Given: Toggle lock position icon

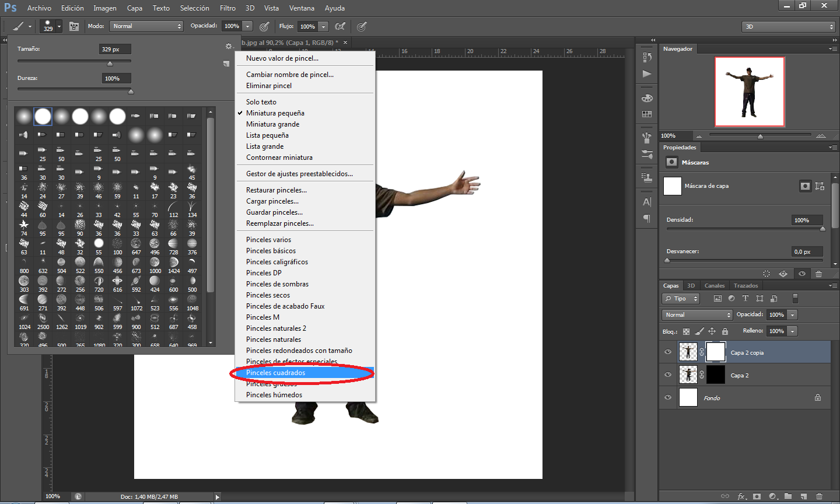Looking at the screenshot, I should (712, 331).
